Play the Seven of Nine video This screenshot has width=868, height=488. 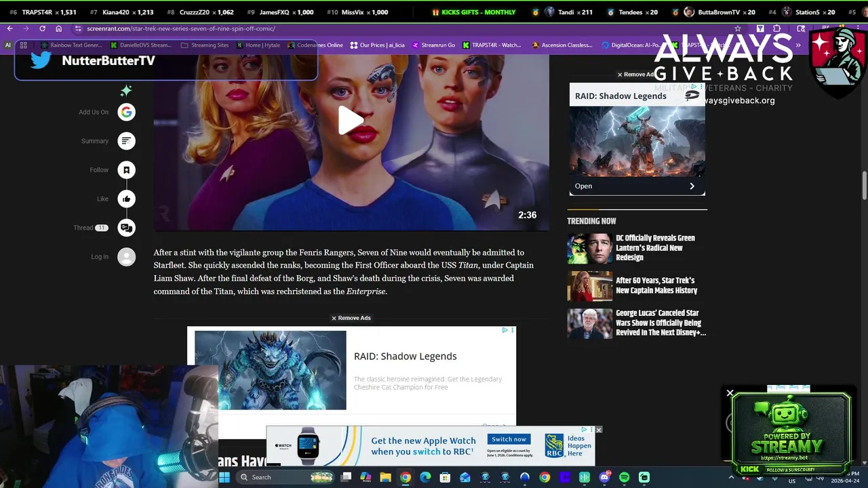pyautogui.click(x=351, y=121)
